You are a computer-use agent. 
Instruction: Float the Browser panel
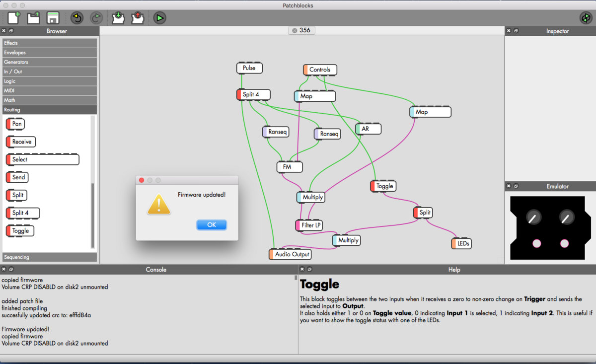pos(11,31)
